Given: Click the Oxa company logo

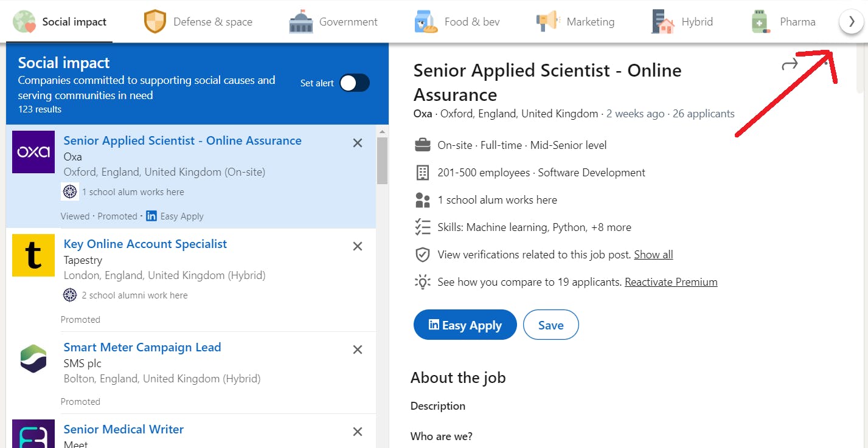Looking at the screenshot, I should tap(33, 152).
